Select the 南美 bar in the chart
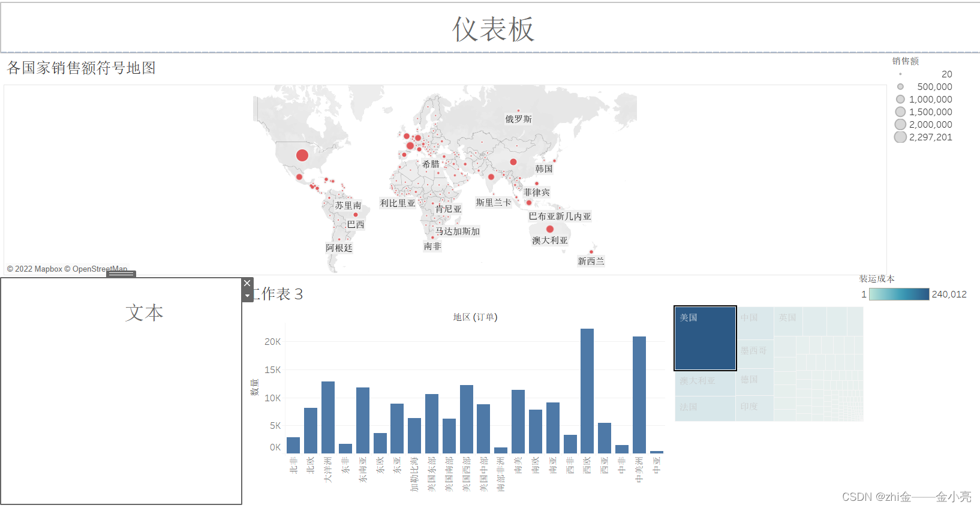Viewport: 980px width, 508px height. (518, 421)
